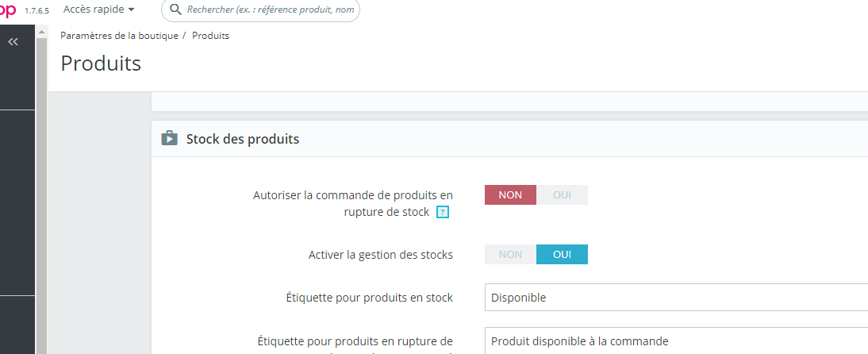Set out-of-stock ordering to OUI
This screenshot has height=354, width=868.
[x=562, y=195]
